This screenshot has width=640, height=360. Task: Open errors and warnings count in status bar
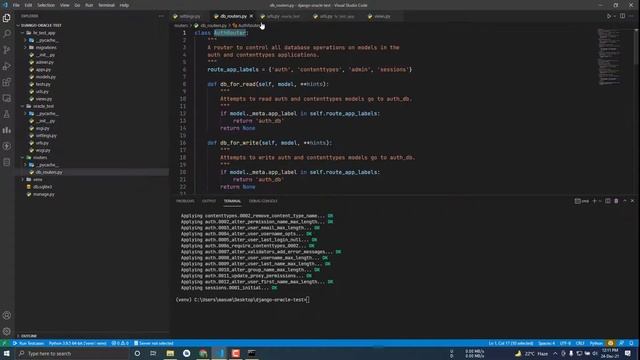click(120, 343)
